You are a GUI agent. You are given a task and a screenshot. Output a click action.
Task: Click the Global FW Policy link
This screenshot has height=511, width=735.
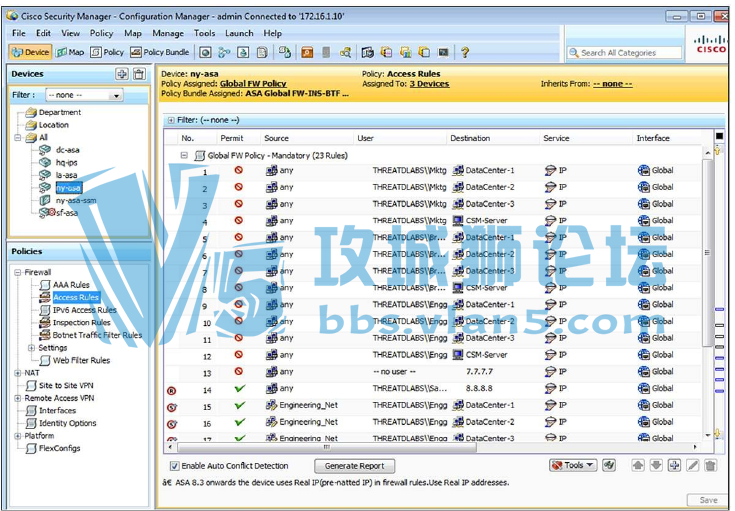253,84
